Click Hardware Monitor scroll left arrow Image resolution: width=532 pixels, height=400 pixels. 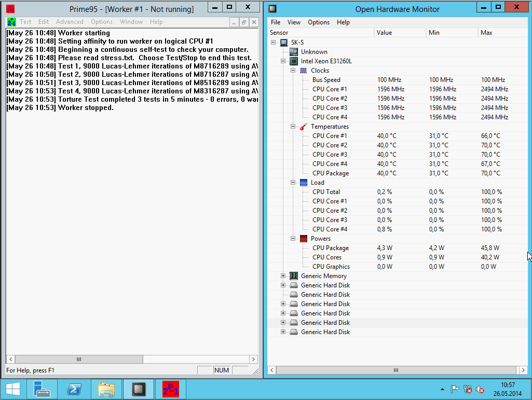click(272, 370)
